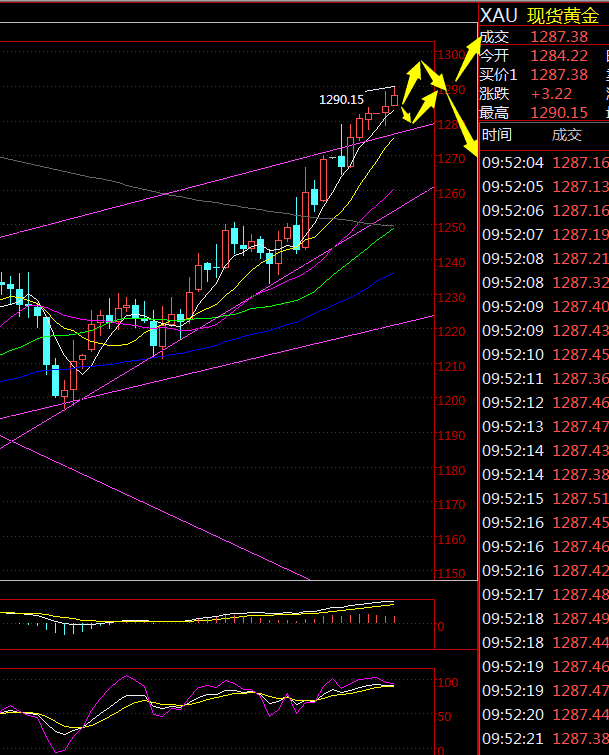This screenshot has height=755, width=609.
Task: Click trade price 1287.13
Action: click(581, 187)
